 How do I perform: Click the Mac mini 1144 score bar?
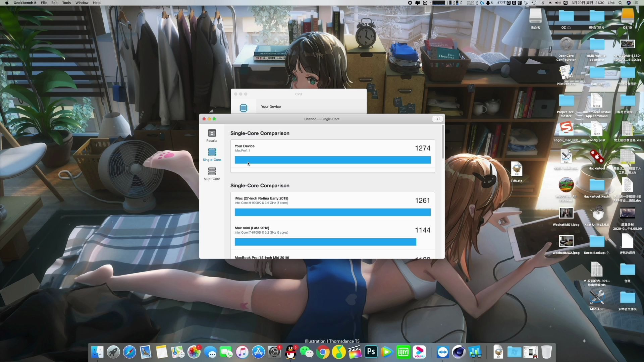(x=325, y=242)
